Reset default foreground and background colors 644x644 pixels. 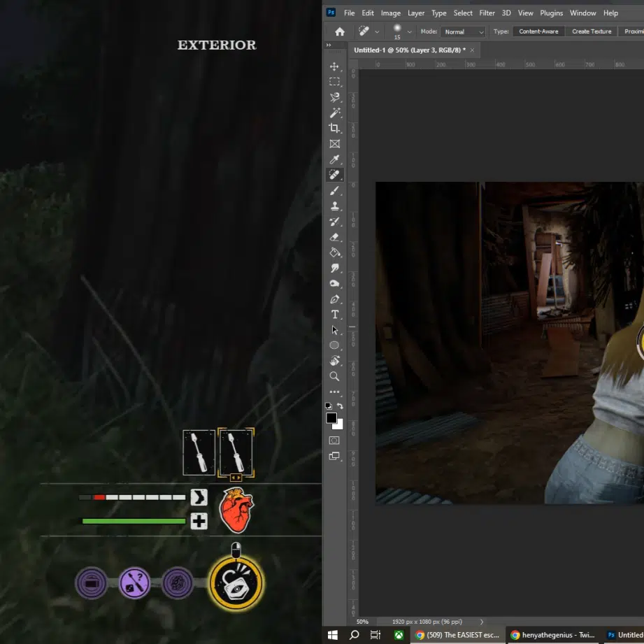[x=329, y=406]
